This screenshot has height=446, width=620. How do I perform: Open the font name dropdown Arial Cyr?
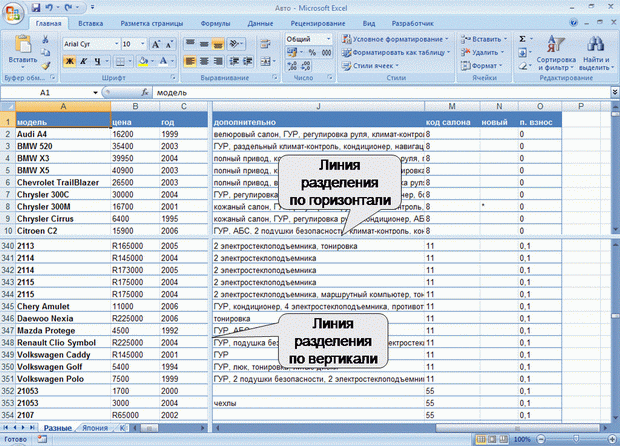tap(116, 44)
